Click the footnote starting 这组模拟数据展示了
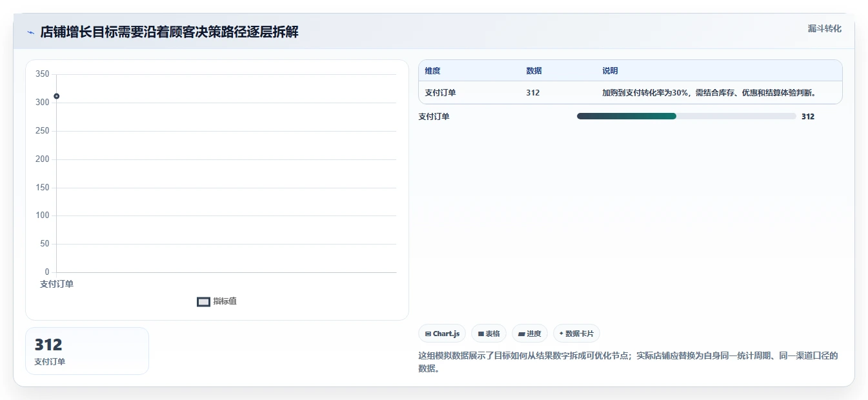Screen dimensions: 868x400 (x=628, y=363)
